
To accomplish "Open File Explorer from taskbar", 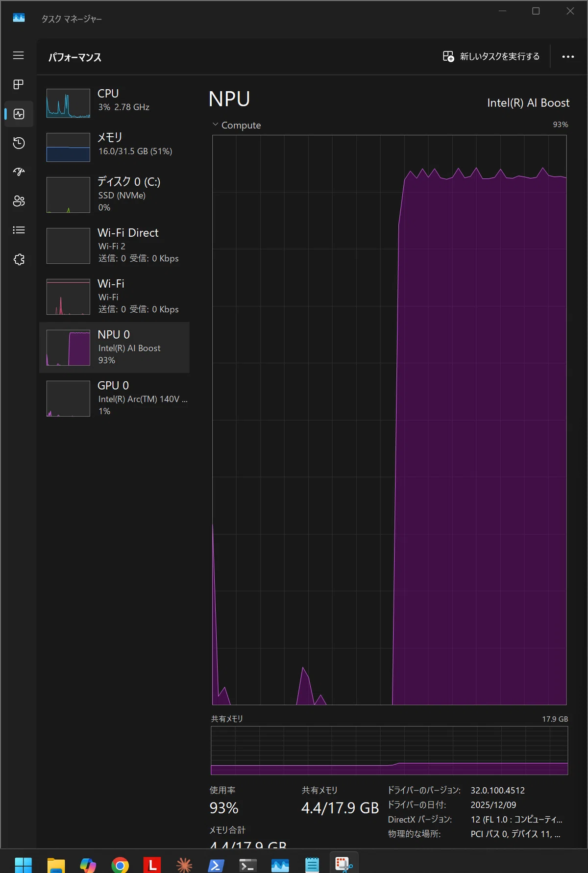I will [x=56, y=865].
